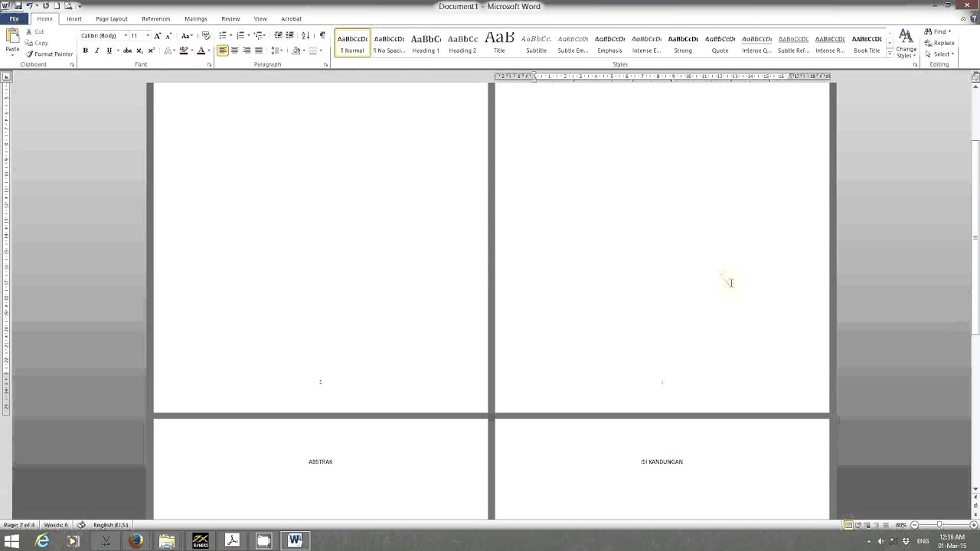This screenshot has height=551, width=980.
Task: Open Firefox from the taskbar
Action: 136,541
